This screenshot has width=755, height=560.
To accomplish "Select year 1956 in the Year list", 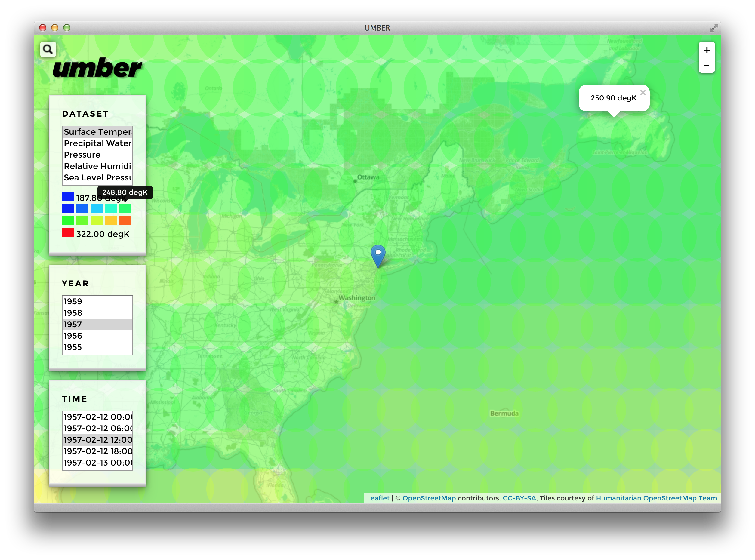I will tap(97, 336).
